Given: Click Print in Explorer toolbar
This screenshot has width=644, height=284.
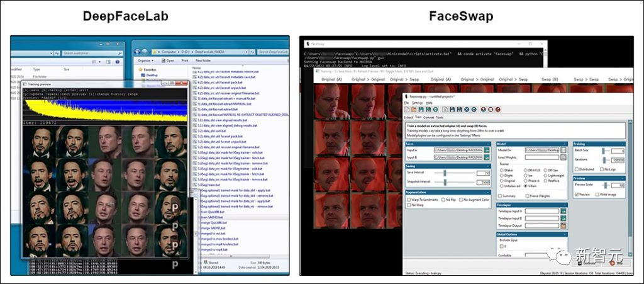Looking at the screenshot, I should [x=185, y=60].
